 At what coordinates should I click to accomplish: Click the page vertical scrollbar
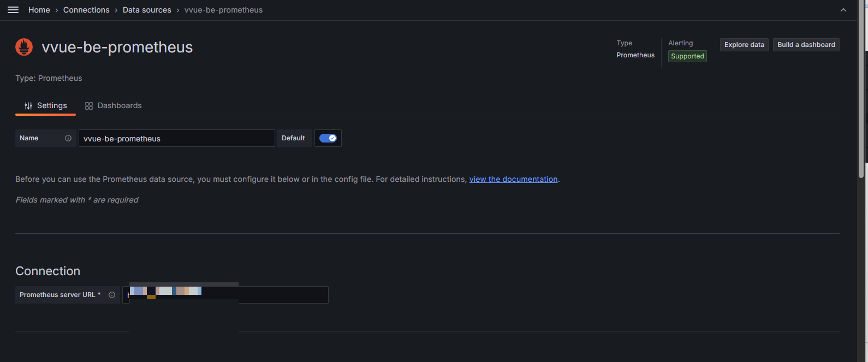tap(861, 90)
